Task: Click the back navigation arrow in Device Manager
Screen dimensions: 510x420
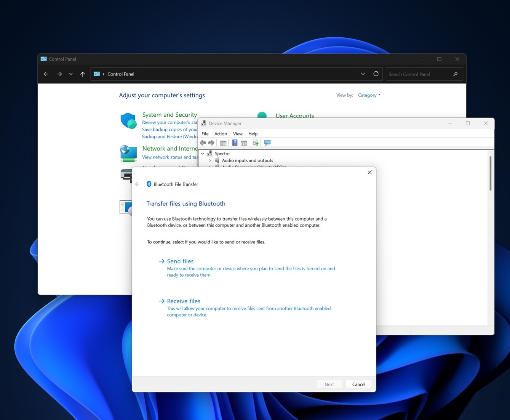Action: 203,143
